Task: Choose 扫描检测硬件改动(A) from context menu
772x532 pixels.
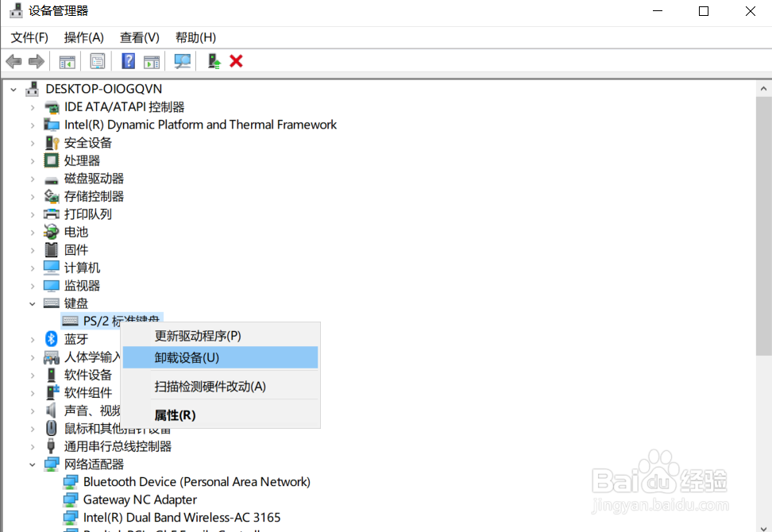Action: pyautogui.click(x=221, y=387)
